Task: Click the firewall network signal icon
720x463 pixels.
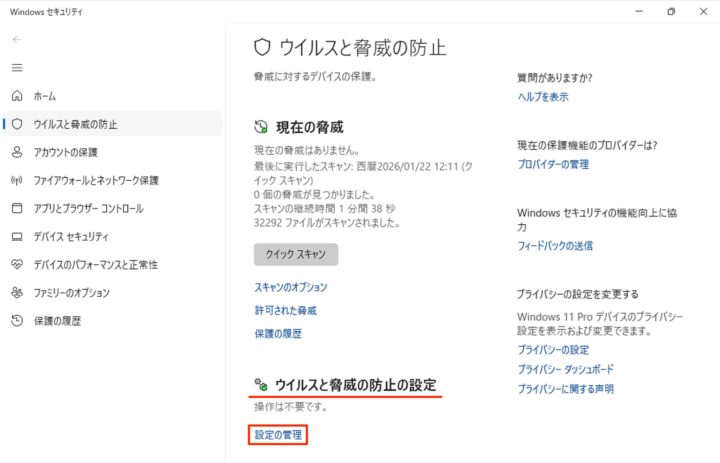Action: tap(16, 180)
